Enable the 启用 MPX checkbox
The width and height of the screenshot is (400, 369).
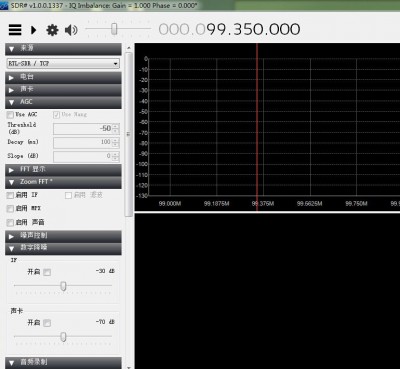pyautogui.click(x=10, y=209)
